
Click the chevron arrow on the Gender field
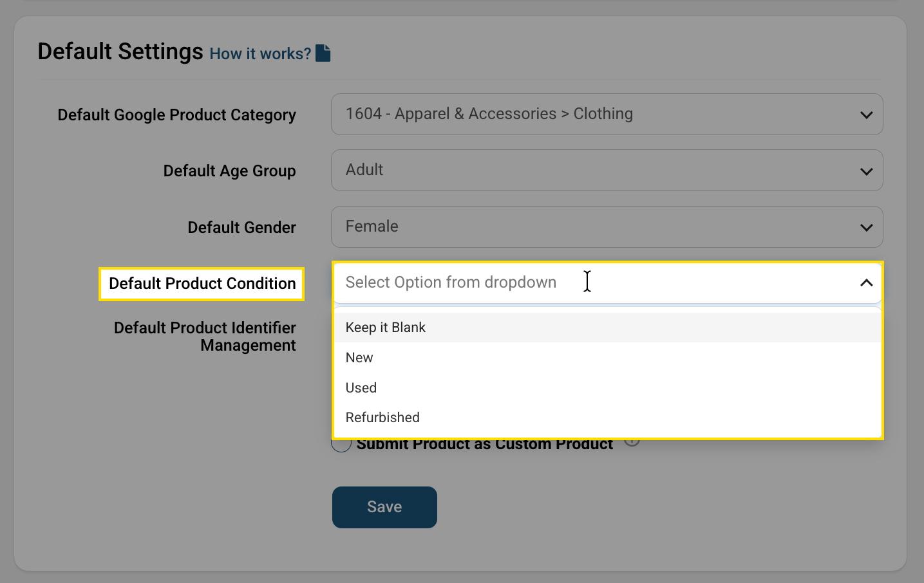click(x=866, y=228)
